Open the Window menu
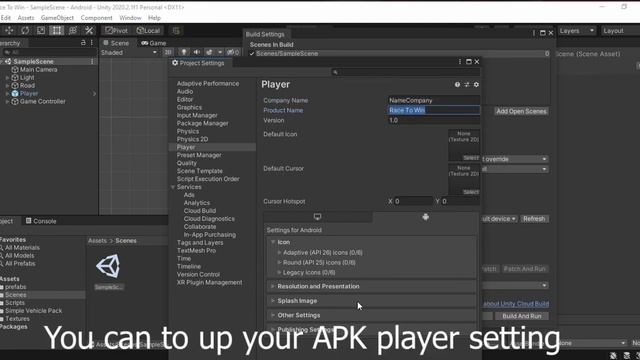Image resolution: width=640 pixels, height=360 pixels. [130, 18]
